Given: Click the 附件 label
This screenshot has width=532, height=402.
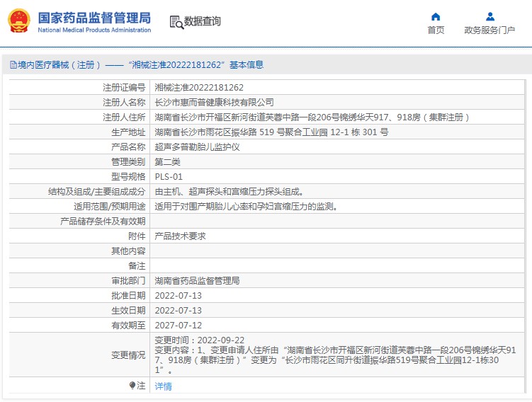Looking at the screenshot, I should click(137, 236).
